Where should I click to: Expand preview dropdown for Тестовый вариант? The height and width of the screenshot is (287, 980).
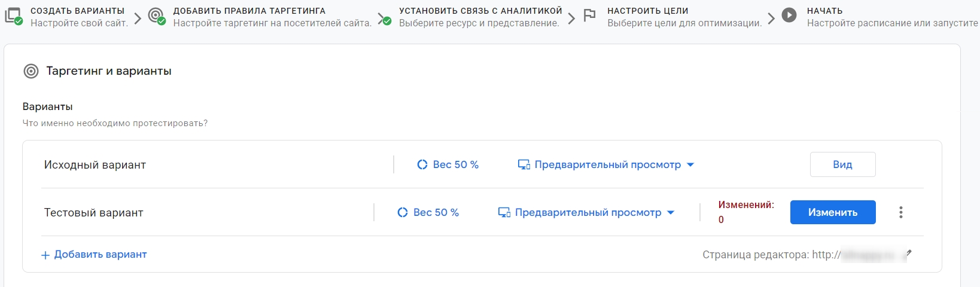click(671, 212)
